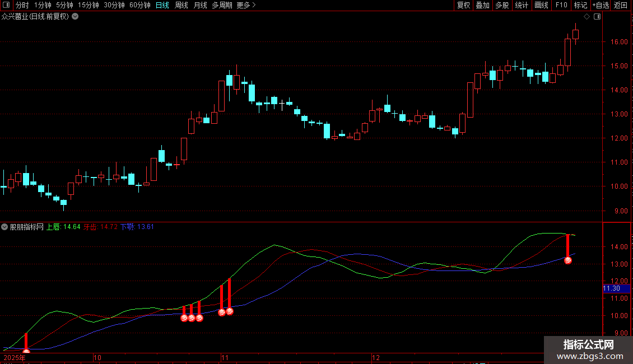Click the 叠加 overlay button
Screen dimensions: 633x364
(x=482, y=5)
